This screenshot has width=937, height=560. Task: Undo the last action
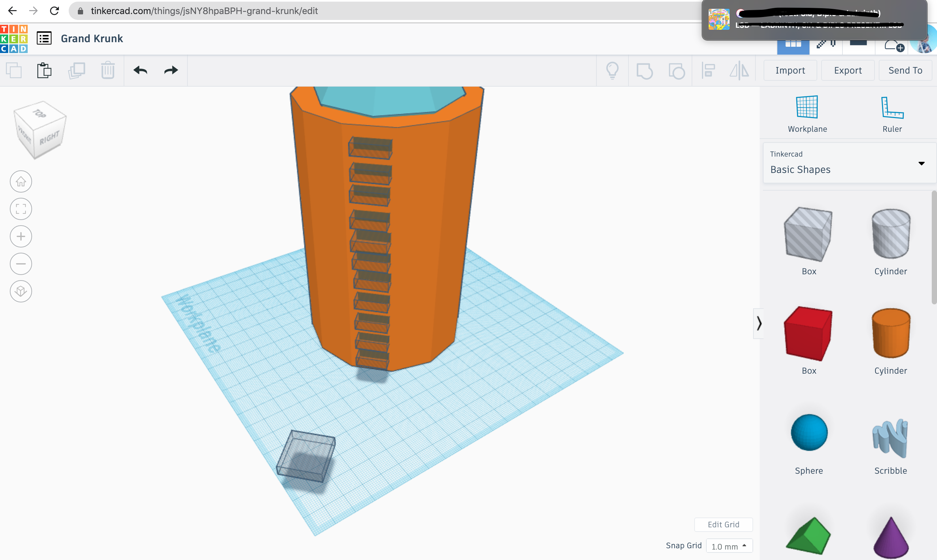point(140,70)
